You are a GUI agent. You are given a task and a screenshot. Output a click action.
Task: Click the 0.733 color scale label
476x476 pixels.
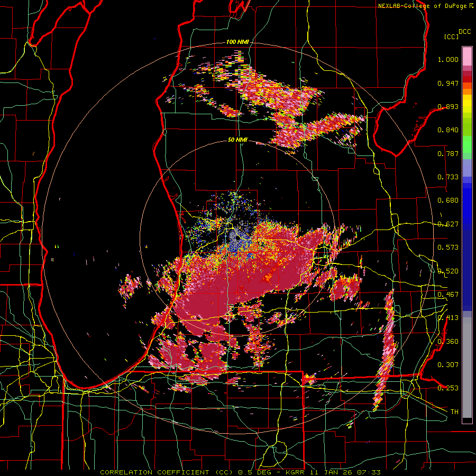tap(448, 177)
